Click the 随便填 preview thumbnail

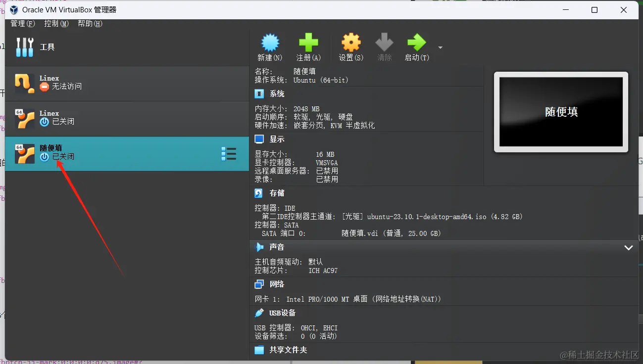tap(561, 112)
